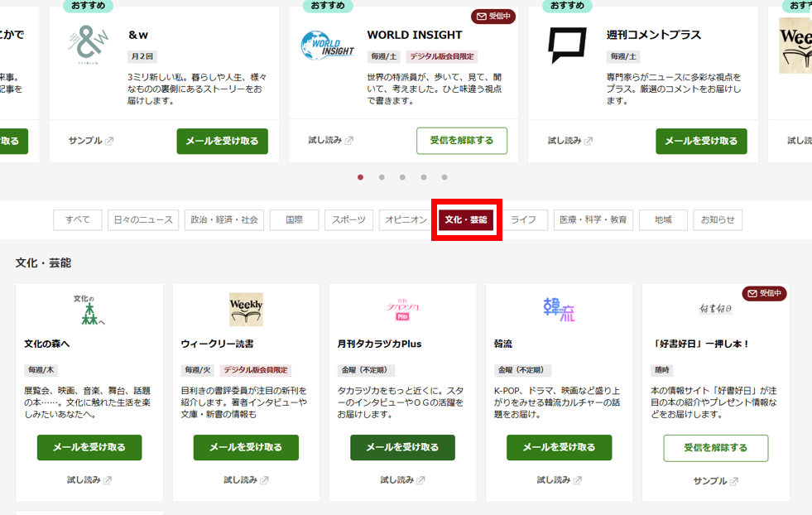Subscribe to ウィークリー読書 with メールを受け取る

pyautogui.click(x=246, y=448)
